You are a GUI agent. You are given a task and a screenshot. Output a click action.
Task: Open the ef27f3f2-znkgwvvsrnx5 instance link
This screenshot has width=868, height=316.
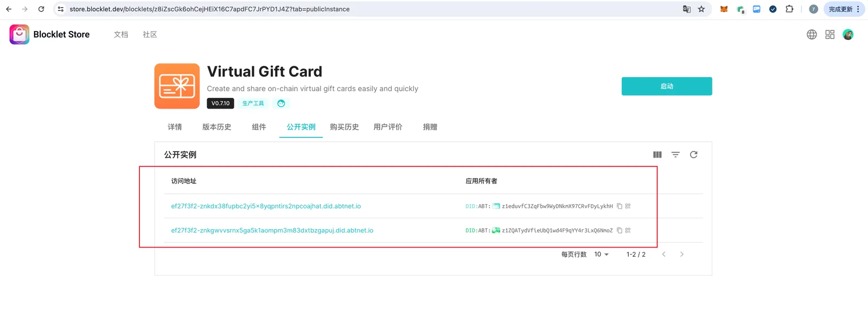pyautogui.click(x=272, y=231)
